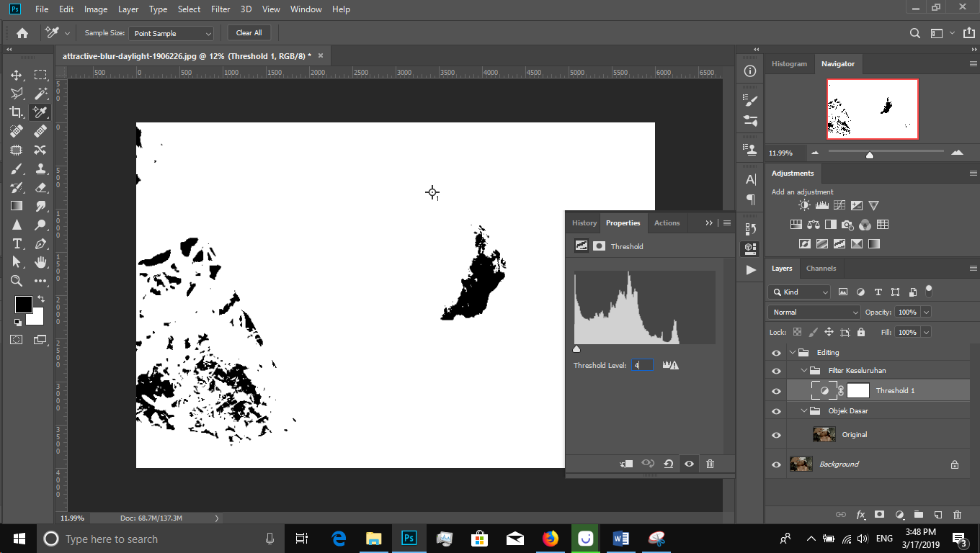Screen dimensions: 980x553
Task: Add a layer mask from Layers footer
Action: point(879,515)
